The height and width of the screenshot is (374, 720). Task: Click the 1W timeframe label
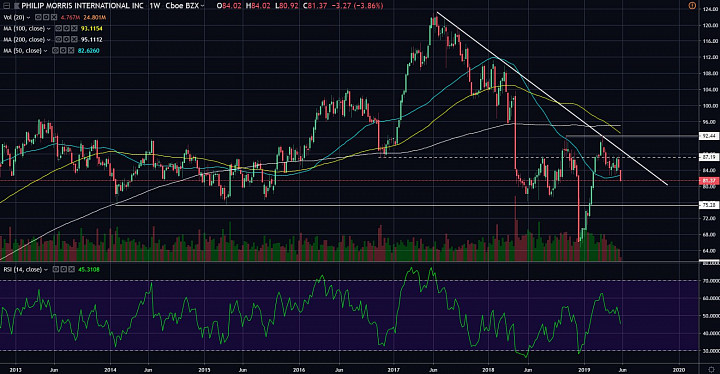(x=154, y=6)
